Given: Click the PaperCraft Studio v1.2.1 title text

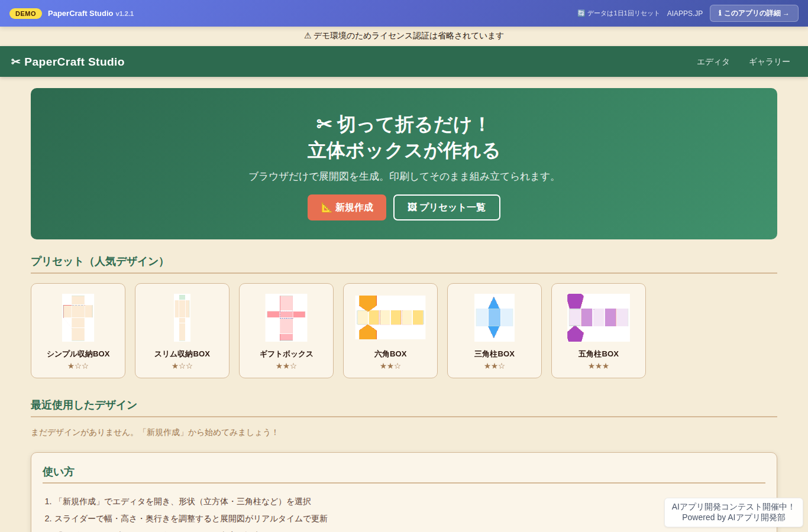Looking at the screenshot, I should 91,13.
